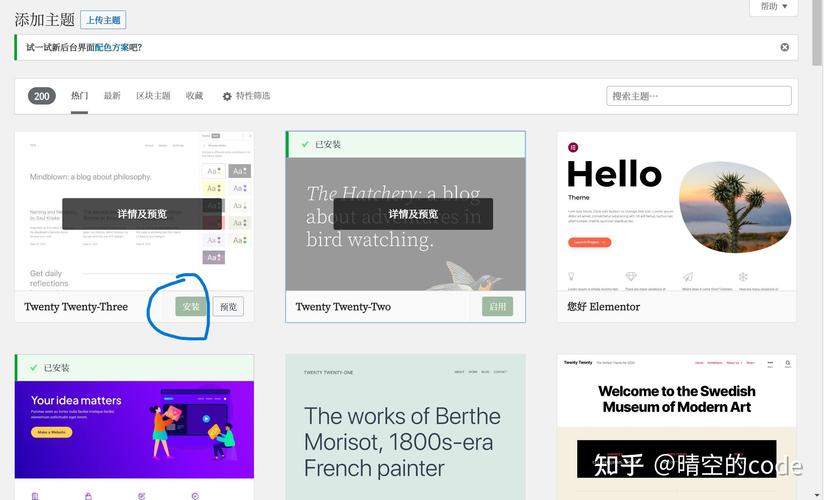The width and height of the screenshot is (824, 500).
Task: Click the 上传主题 upload theme button
Action: click(x=103, y=20)
